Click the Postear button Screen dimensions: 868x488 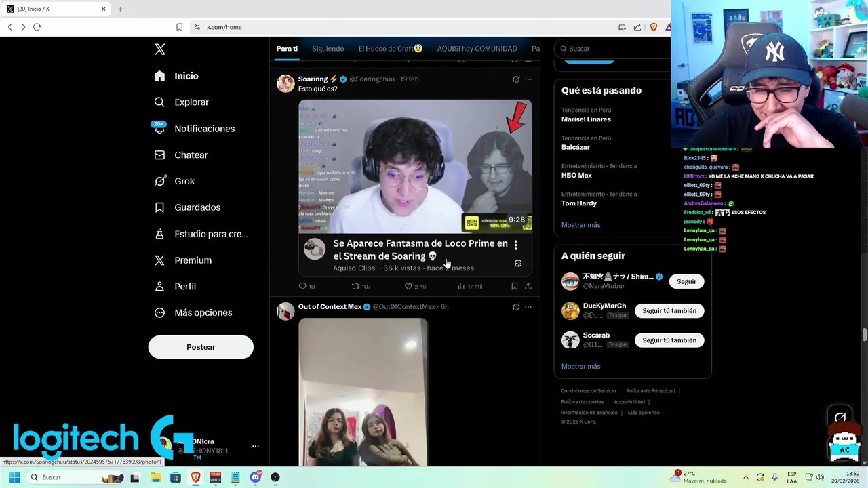point(201,347)
